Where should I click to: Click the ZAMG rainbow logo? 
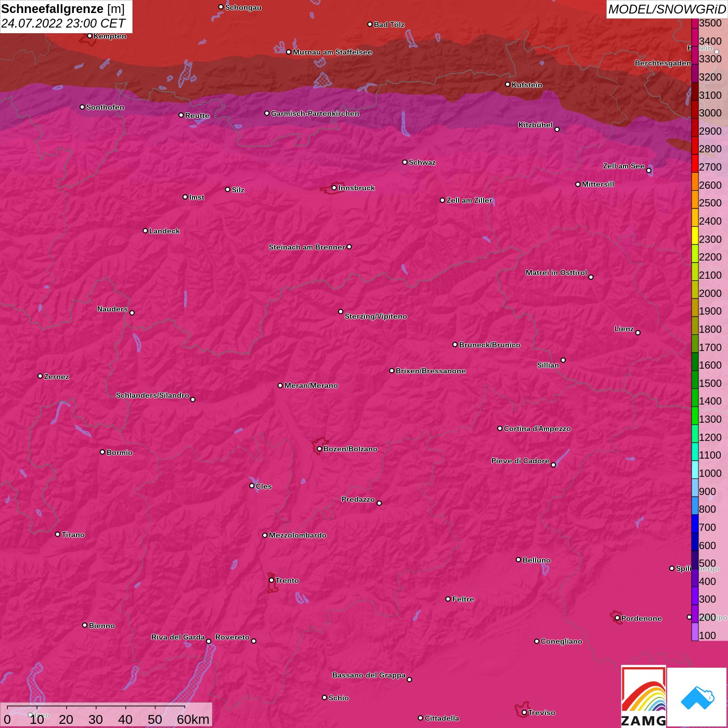click(643, 697)
